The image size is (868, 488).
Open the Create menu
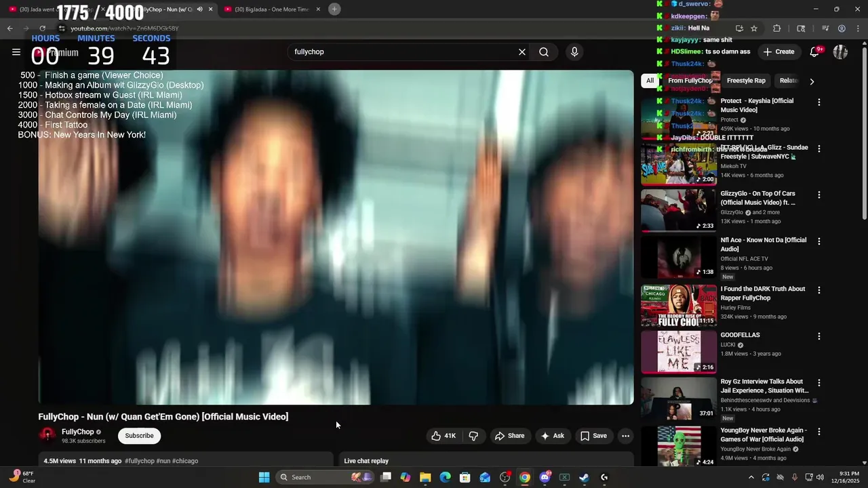[x=778, y=52]
